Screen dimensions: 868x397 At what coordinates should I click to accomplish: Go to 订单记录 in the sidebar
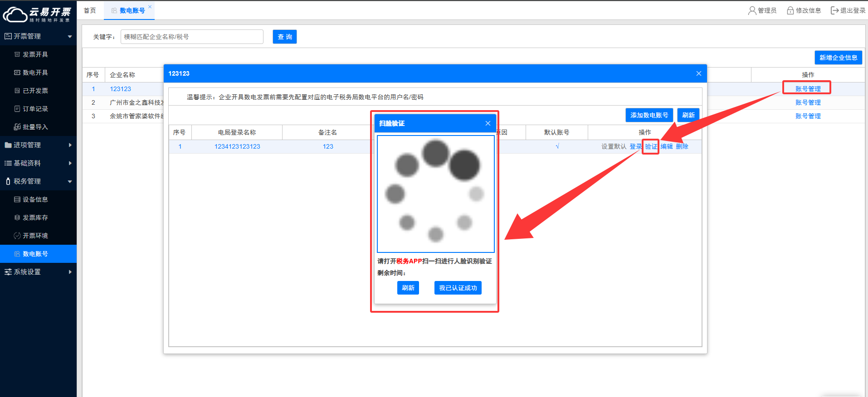35,109
